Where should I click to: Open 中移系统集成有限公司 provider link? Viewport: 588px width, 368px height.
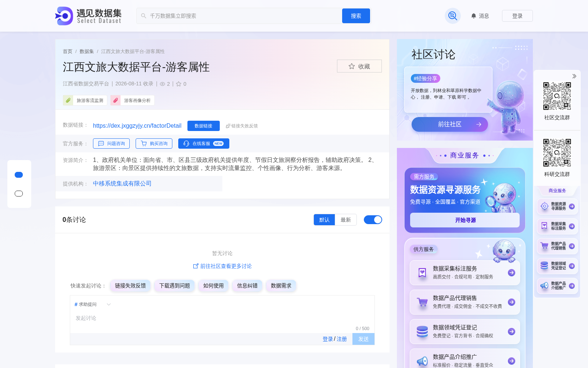pos(122,184)
